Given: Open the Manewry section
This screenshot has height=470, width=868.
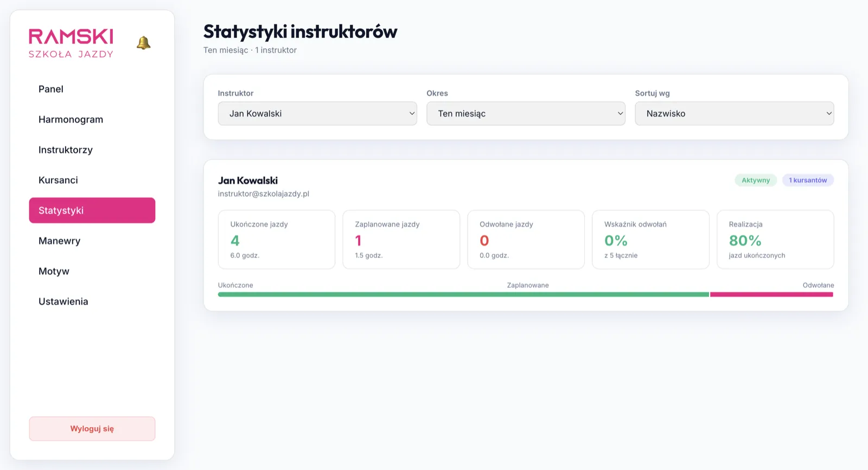Looking at the screenshot, I should click(x=92, y=241).
